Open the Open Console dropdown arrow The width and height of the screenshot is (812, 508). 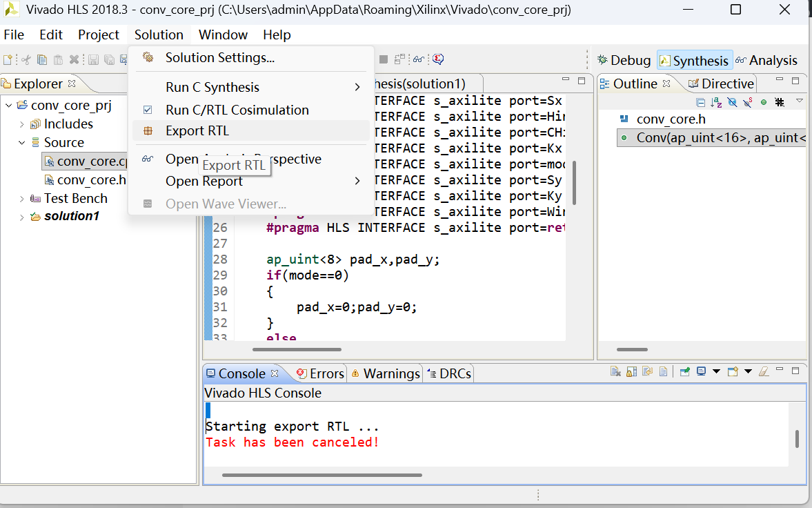click(x=748, y=371)
